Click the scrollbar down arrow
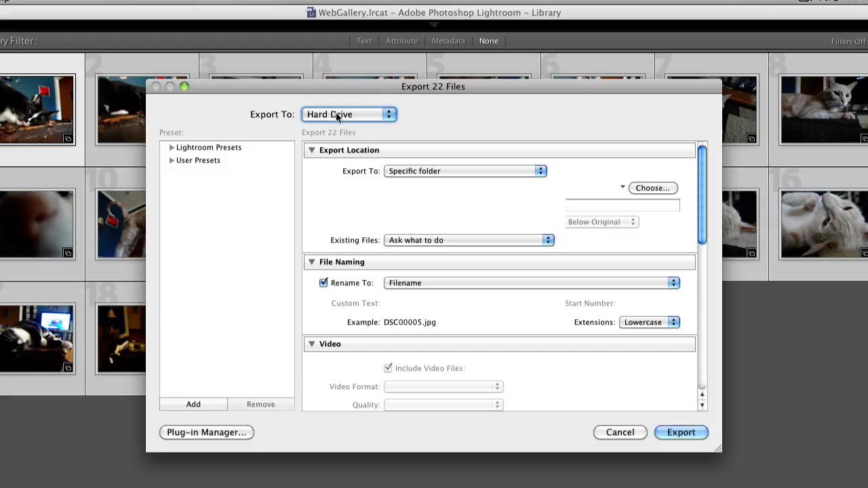868x488 pixels. coord(702,405)
